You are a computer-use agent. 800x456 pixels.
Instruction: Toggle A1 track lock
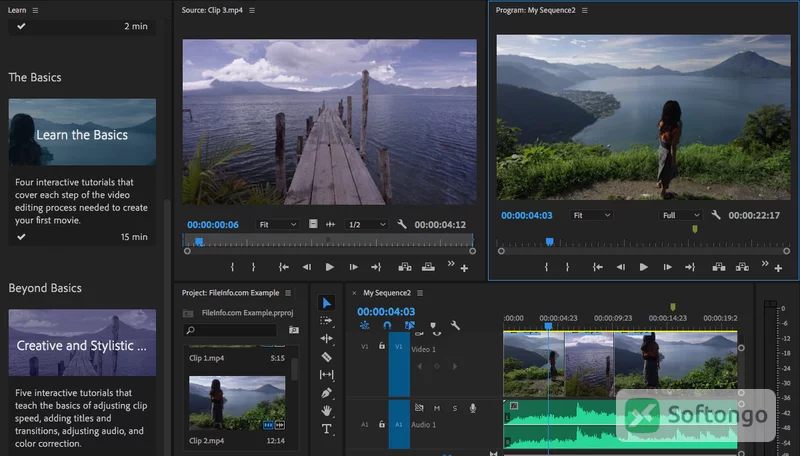point(382,424)
